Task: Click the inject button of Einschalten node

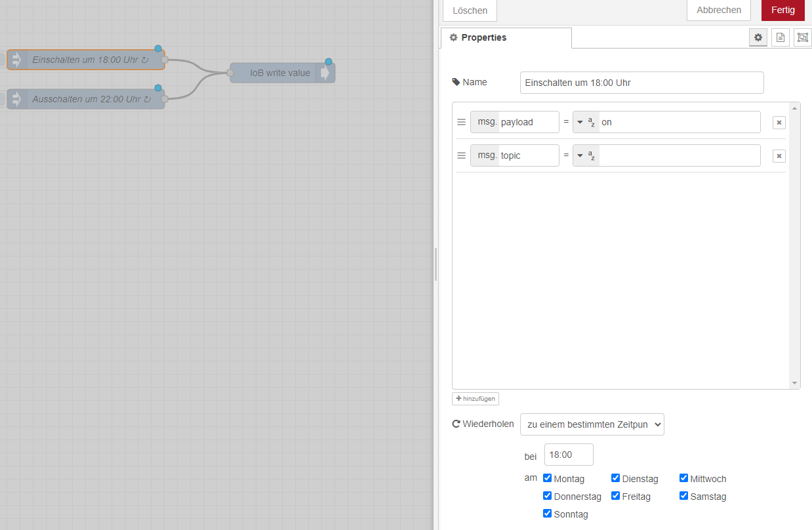Action: point(3,60)
